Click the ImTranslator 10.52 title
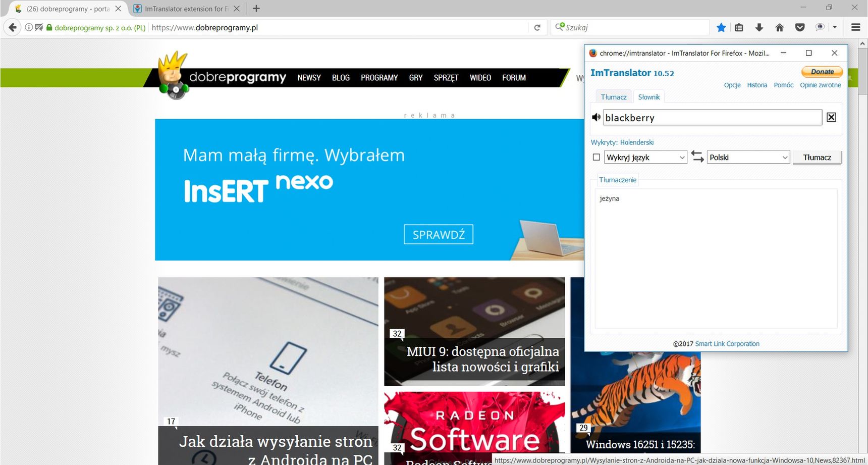 pos(632,73)
